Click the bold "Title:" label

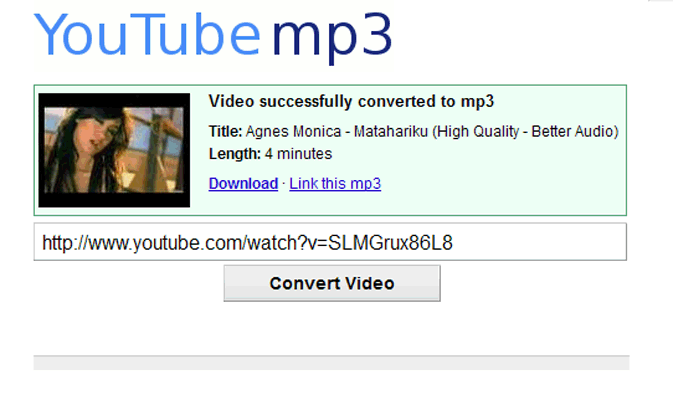[x=225, y=131]
